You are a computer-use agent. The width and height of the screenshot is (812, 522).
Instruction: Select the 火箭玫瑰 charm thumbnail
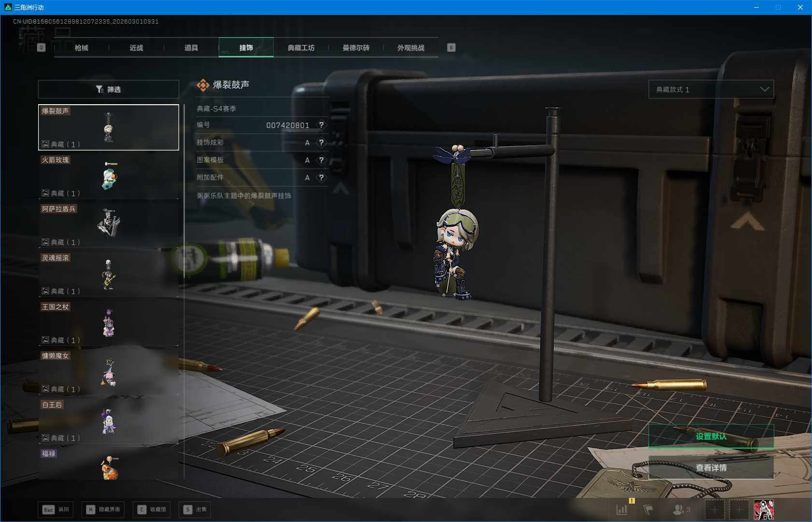coord(109,176)
